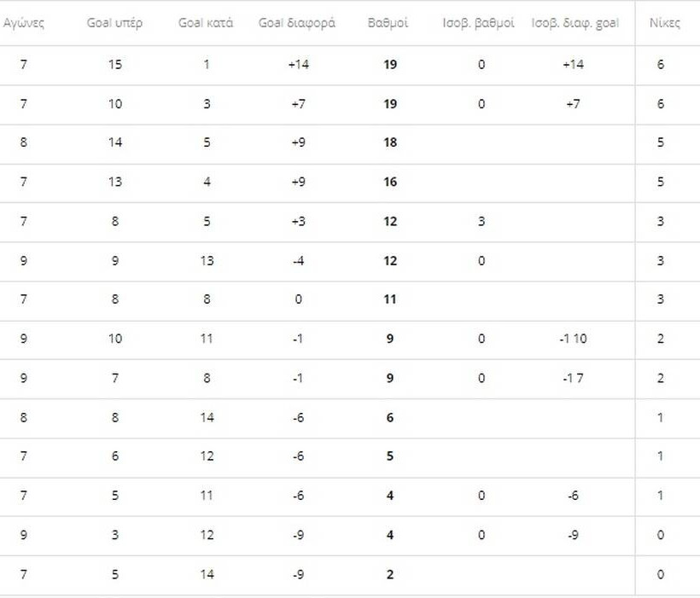The height and width of the screenshot is (598, 700).
Task: Click the 3 value in Ισοβ. βαθμοί
Action: 481,221
